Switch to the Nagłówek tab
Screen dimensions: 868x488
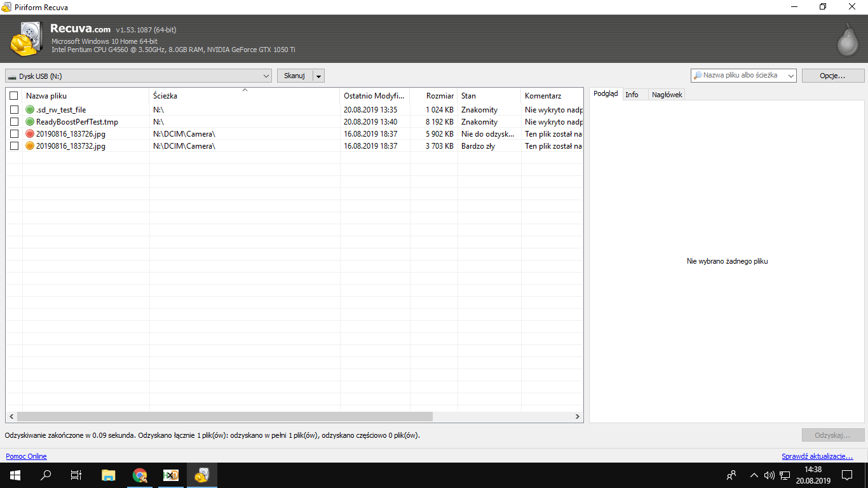(x=667, y=95)
